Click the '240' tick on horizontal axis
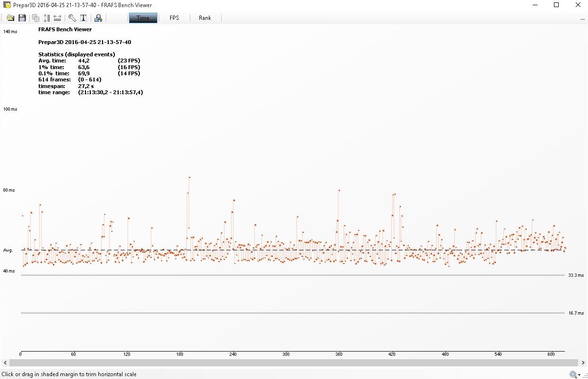The width and height of the screenshot is (588, 379). pyautogui.click(x=233, y=354)
